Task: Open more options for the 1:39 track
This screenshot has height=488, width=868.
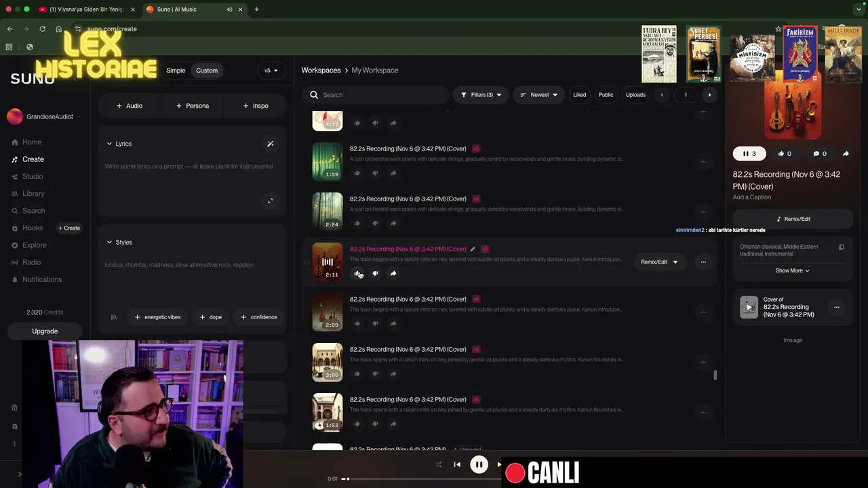Action: click(703, 161)
